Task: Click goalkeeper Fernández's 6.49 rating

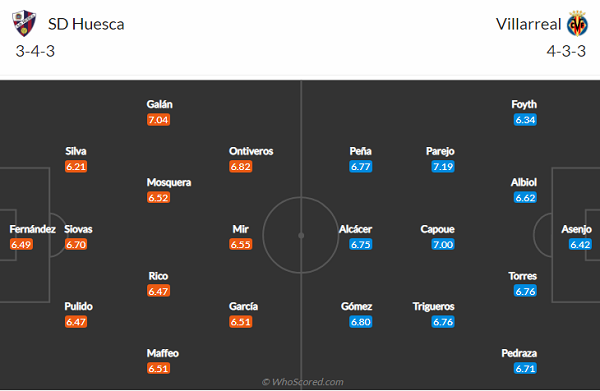Action: point(21,244)
